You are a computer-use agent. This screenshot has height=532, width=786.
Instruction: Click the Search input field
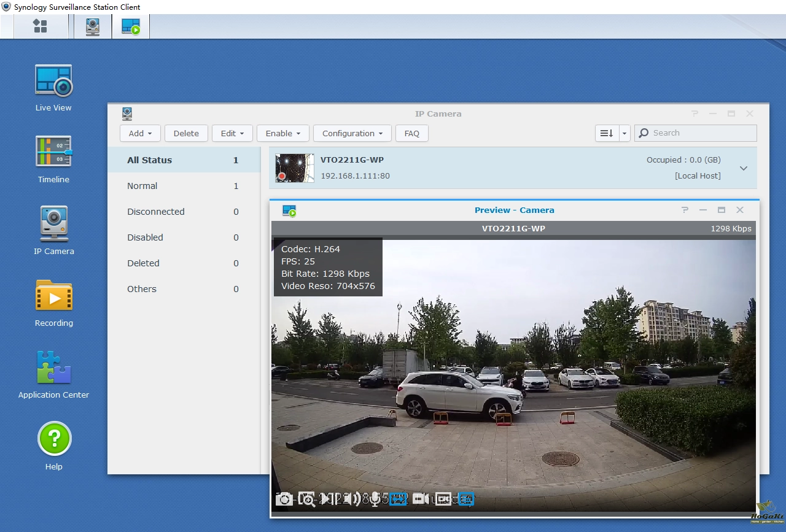pyautogui.click(x=701, y=133)
